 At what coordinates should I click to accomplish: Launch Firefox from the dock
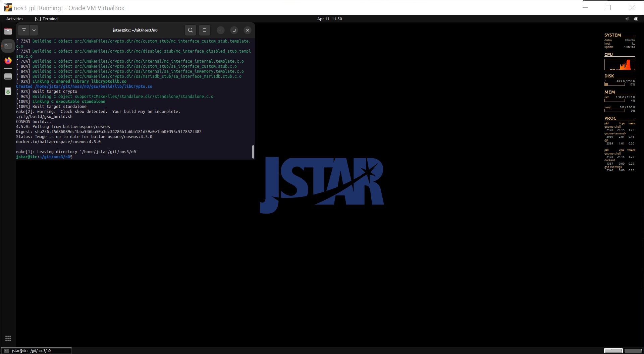coord(8,61)
